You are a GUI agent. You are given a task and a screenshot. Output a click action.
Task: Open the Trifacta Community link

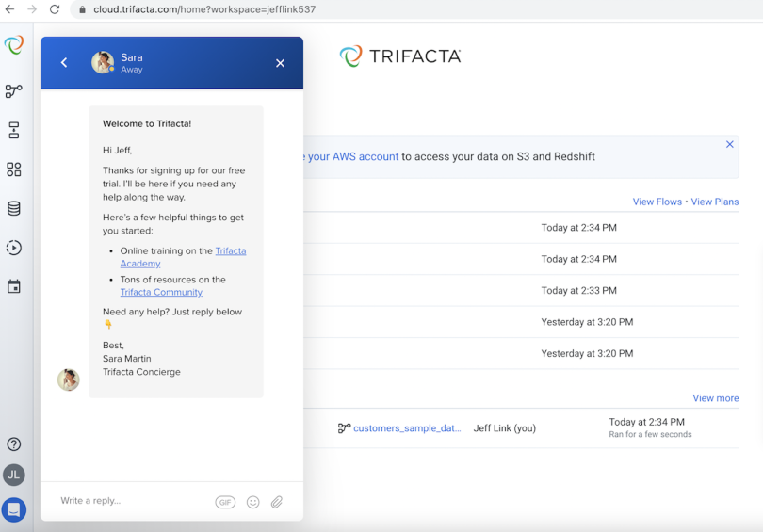161,292
